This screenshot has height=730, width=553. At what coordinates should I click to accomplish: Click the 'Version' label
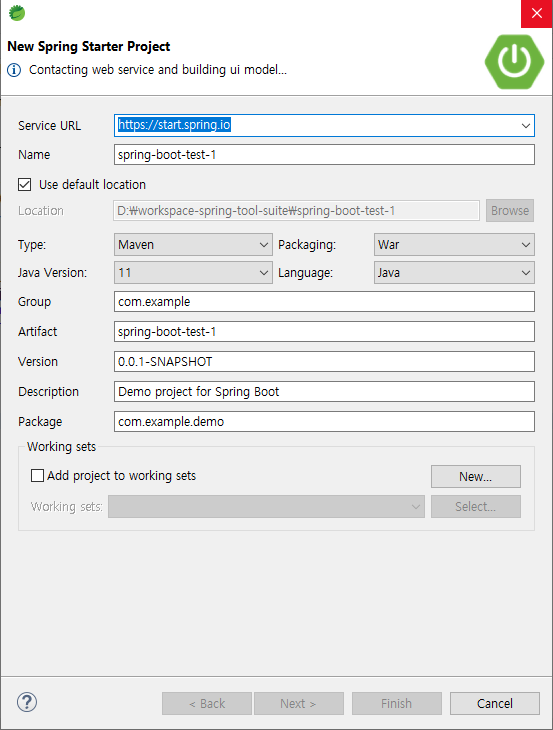(x=38, y=362)
